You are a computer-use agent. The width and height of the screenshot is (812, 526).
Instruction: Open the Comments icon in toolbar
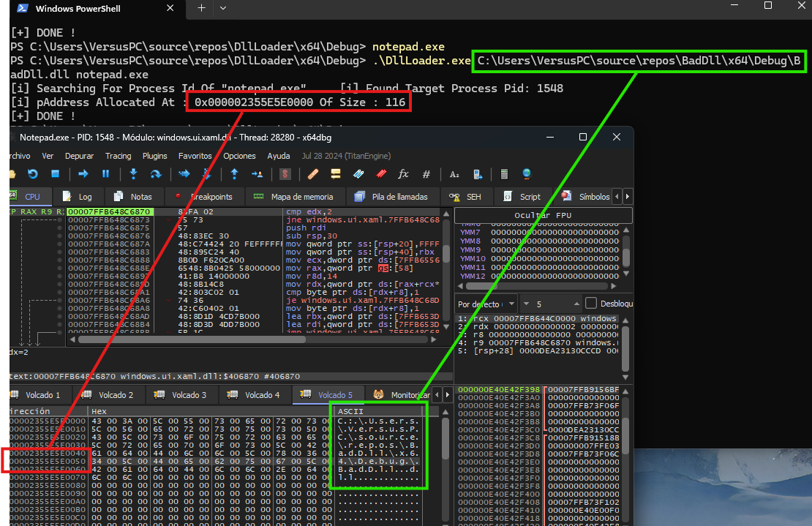[336, 174]
